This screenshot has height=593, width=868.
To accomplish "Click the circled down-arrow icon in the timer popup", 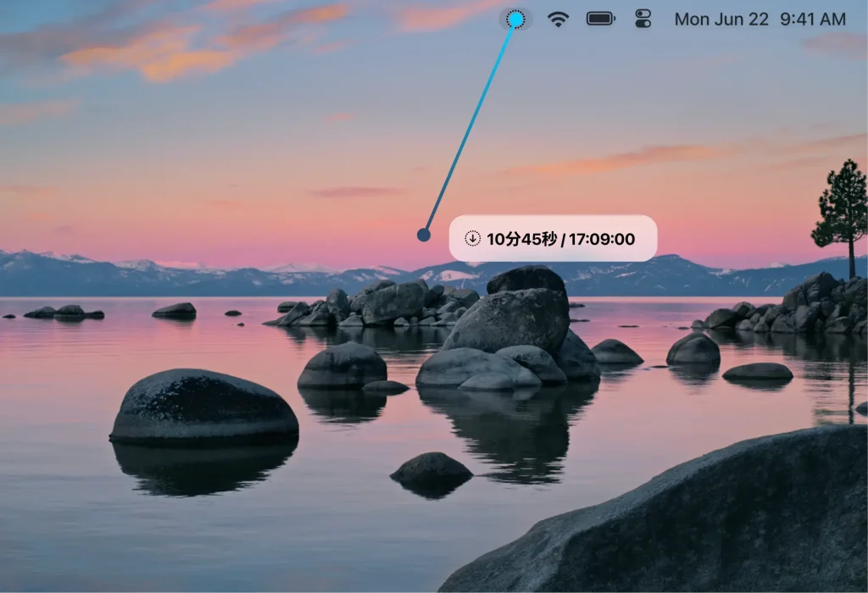I will pos(473,239).
